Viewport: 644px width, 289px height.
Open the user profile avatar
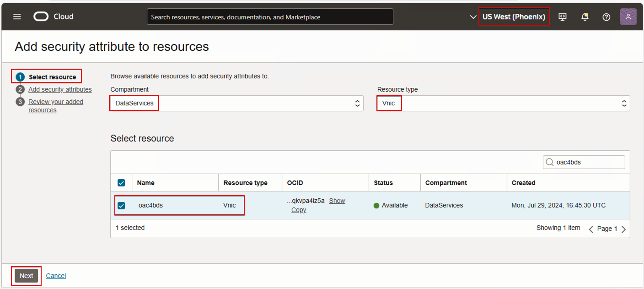(628, 16)
